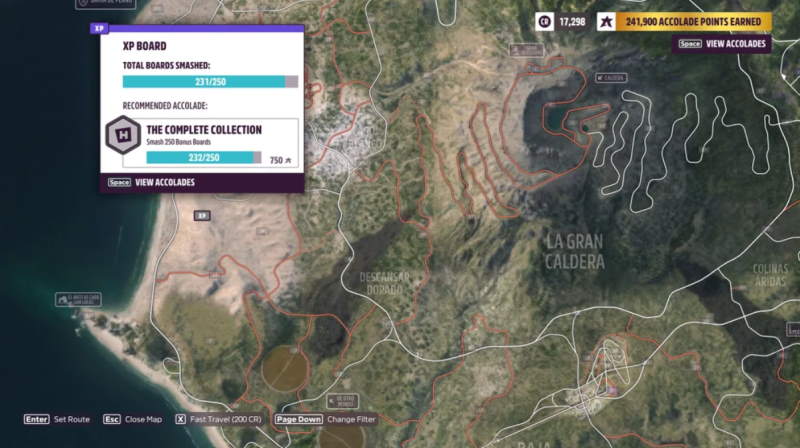The image size is (800, 448).
Task: Click the CR credits icon
Action: coord(544,22)
